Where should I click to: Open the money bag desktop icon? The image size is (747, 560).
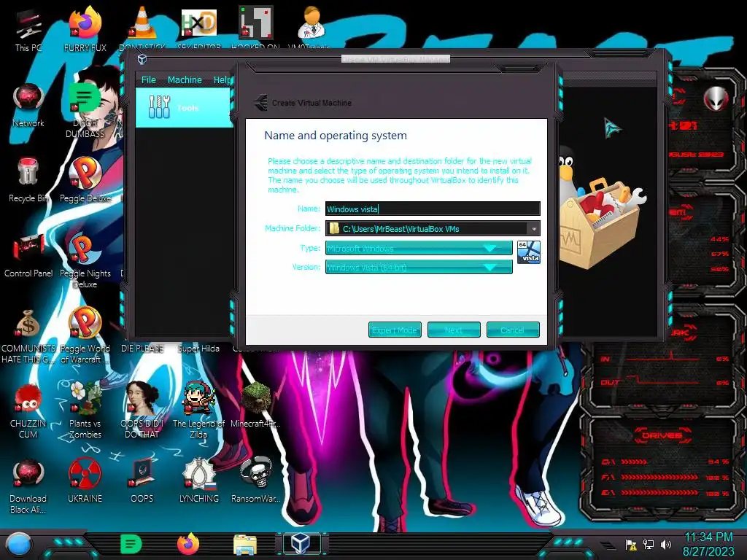point(28,335)
